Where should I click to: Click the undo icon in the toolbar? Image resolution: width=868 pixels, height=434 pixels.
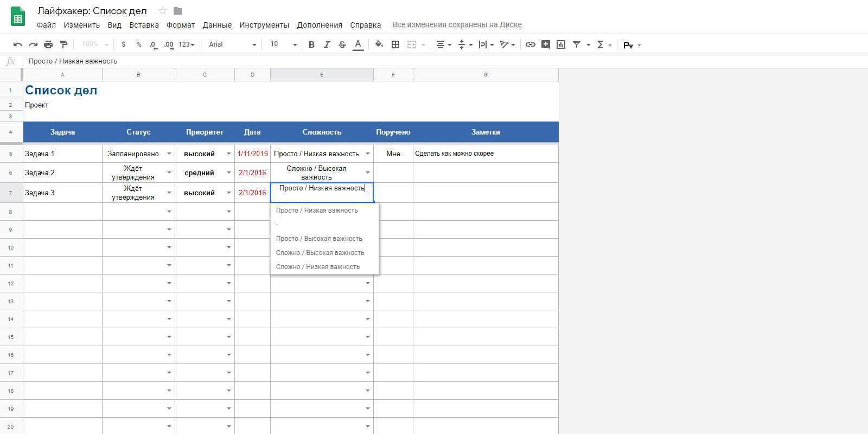(18, 44)
